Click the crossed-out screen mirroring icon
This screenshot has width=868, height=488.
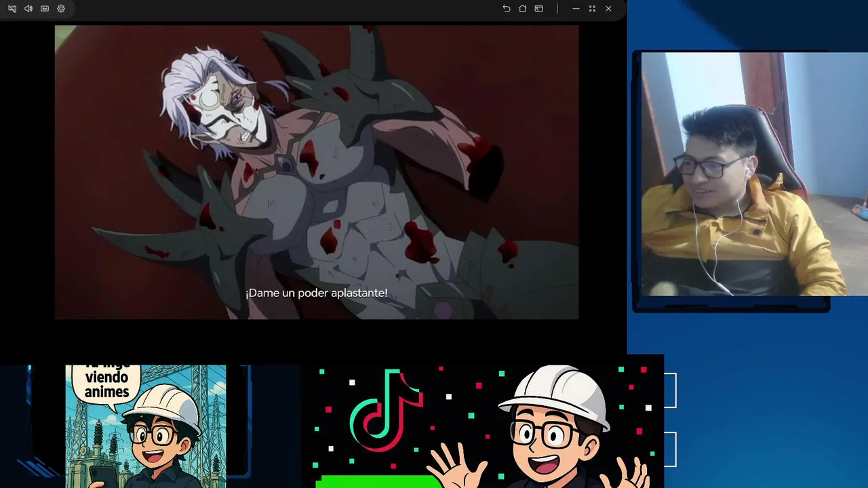(12, 9)
